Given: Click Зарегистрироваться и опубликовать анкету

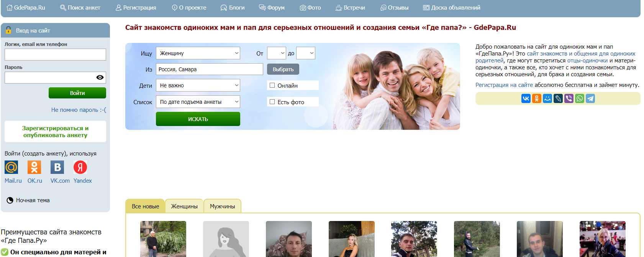Looking at the screenshot, I should click(55, 132).
